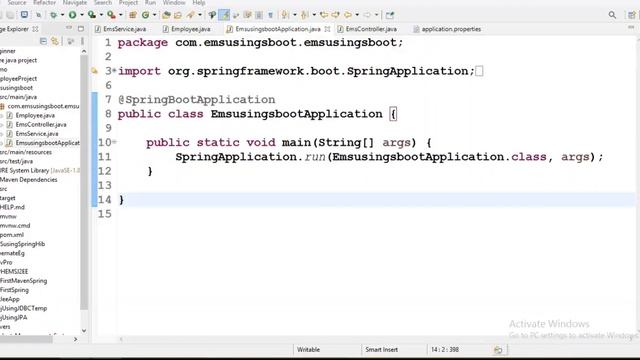Select HELP.md in Package Explorer
This screenshot has height=360, width=640.
point(13,207)
